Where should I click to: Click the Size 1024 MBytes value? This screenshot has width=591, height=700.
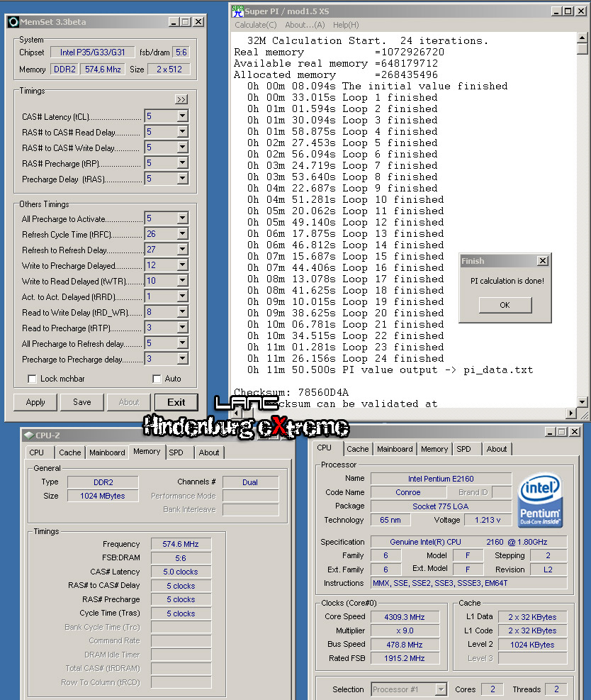(x=103, y=496)
